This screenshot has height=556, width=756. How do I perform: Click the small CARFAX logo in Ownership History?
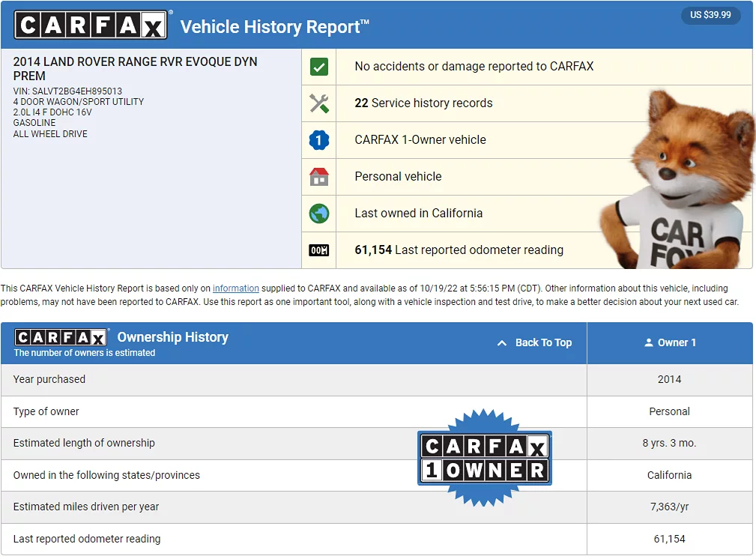[61, 337]
